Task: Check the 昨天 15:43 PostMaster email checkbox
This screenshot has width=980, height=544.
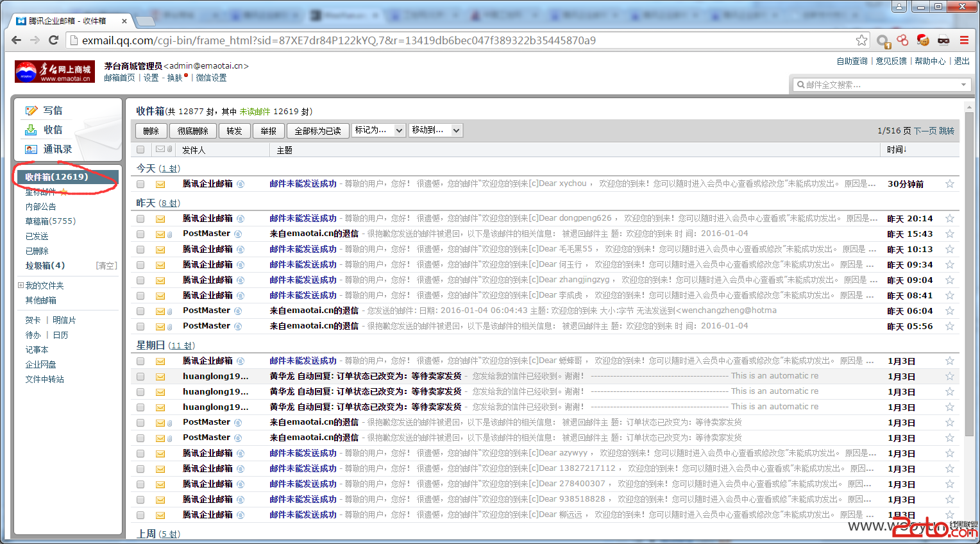Action: pos(140,234)
